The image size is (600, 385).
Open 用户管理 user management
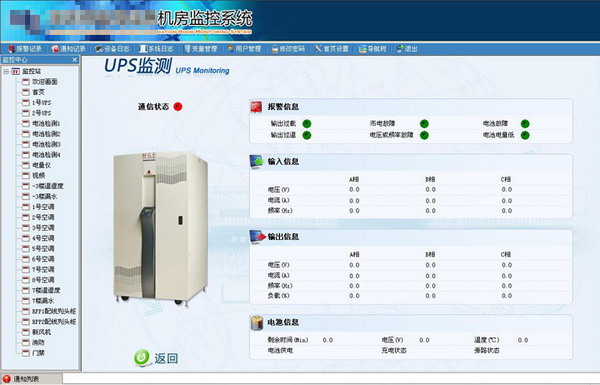(x=244, y=49)
